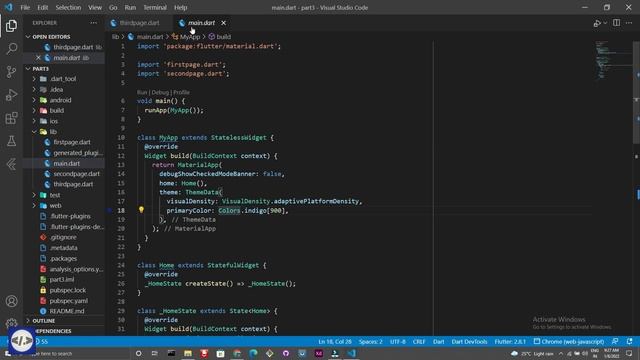Click the notifications bell in the status bar
This screenshot has width=640, height=360.
click(629, 341)
